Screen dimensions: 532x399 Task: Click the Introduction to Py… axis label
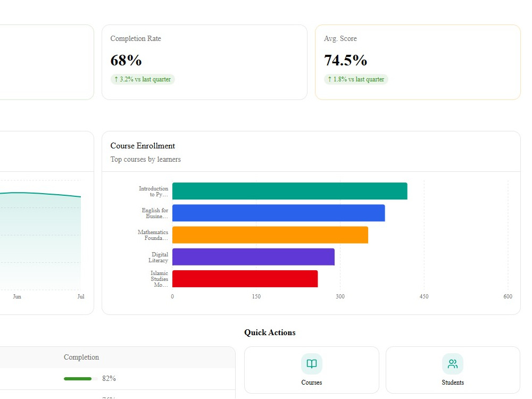(x=153, y=192)
